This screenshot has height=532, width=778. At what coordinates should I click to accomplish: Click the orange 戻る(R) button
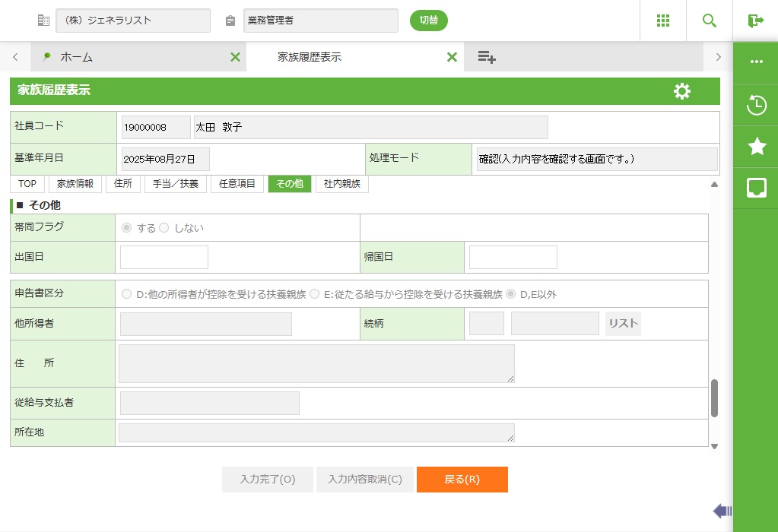(462, 480)
